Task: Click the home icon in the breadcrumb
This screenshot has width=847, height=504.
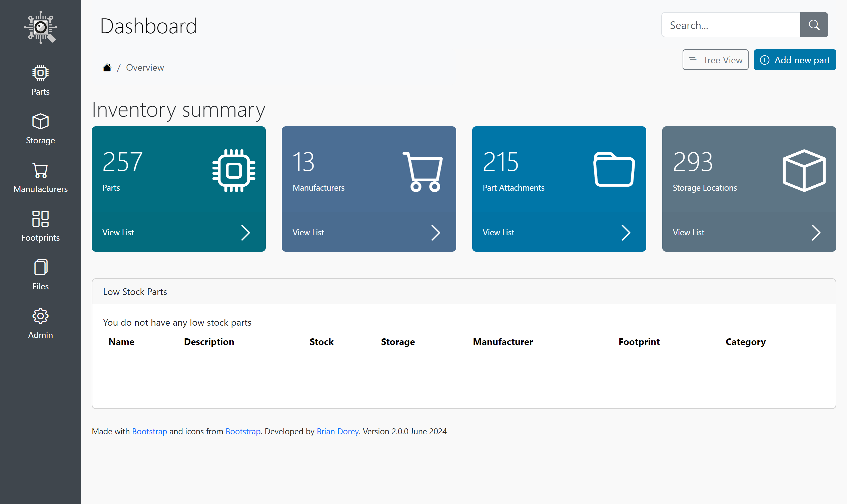Action: coord(107,67)
